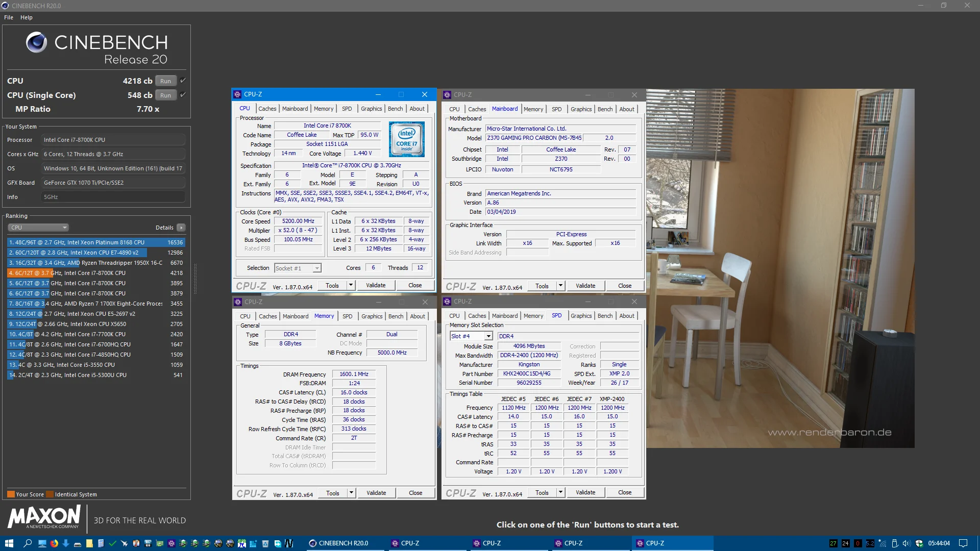Screen dimensions: 980x551
Task: Click Close button in SPD CPU-Z window
Action: pos(625,492)
